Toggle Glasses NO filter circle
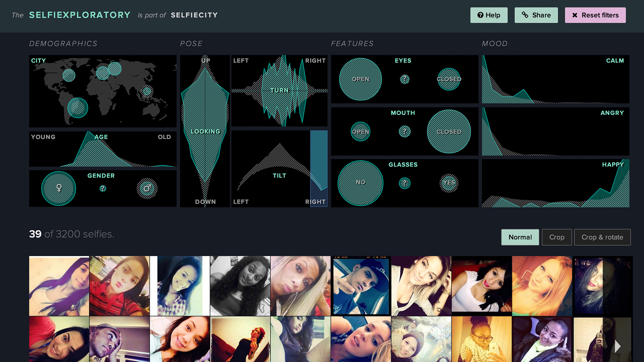 (360, 183)
